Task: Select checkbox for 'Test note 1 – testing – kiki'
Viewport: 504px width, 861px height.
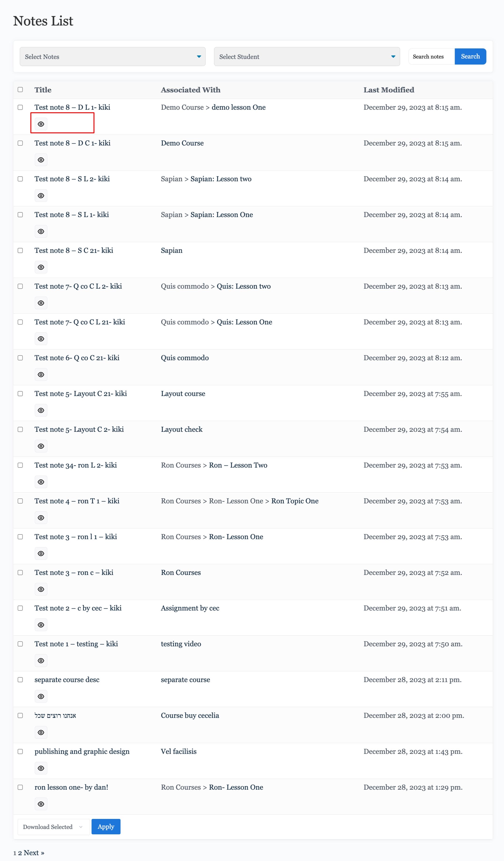Action: [x=21, y=644]
